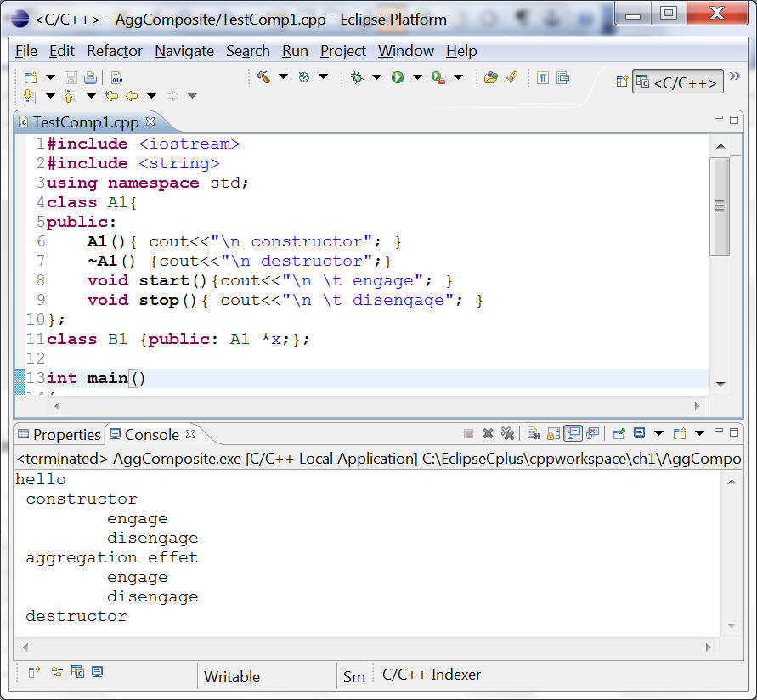Click the greyed Forward navigation arrow
Viewport: 757px width, 700px height.
click(x=172, y=96)
